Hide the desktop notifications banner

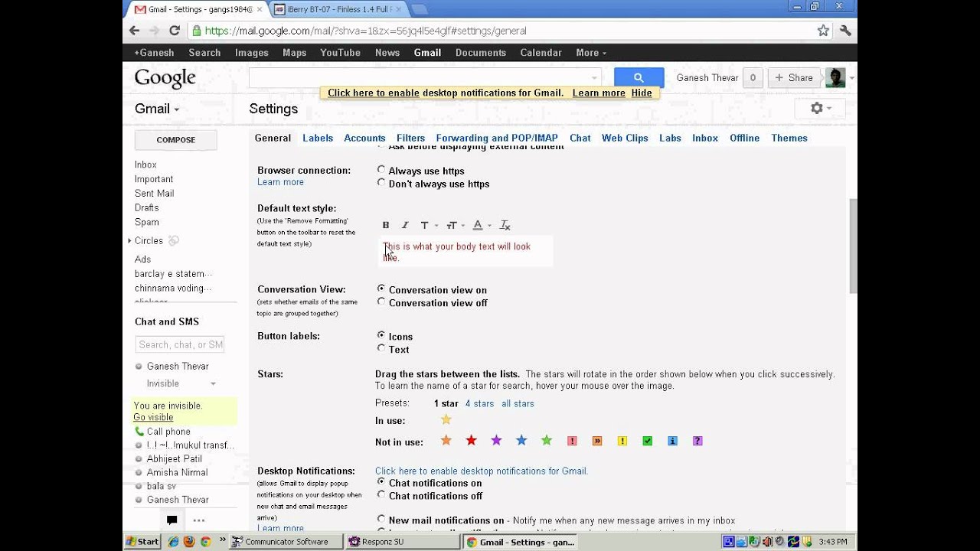point(642,93)
